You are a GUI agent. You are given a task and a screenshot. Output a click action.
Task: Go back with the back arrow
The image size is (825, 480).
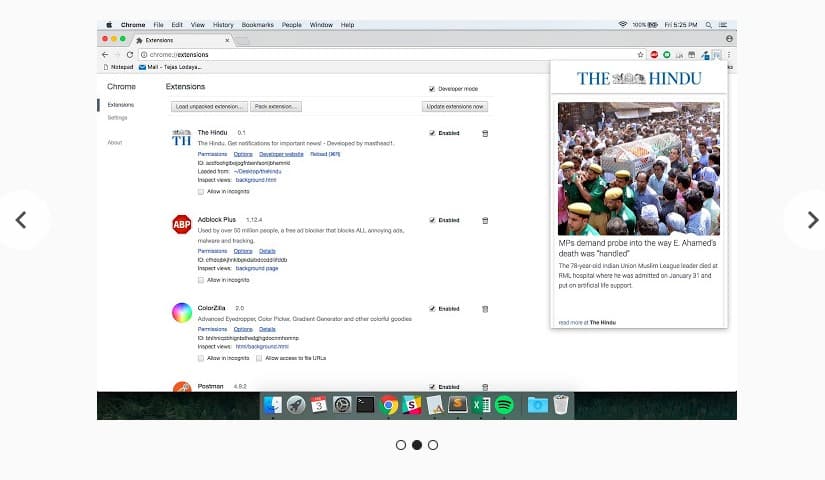(105, 55)
